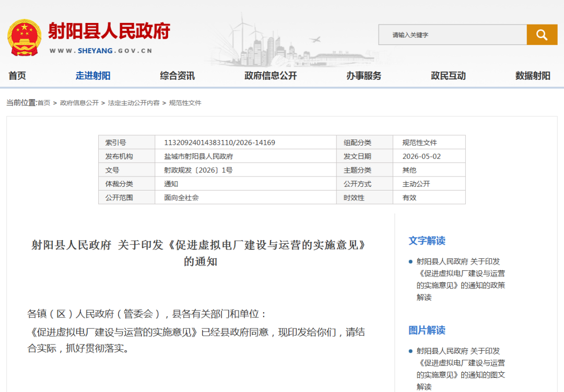Screen dimensions: 564x392
Task: Focus the keyword search input field
Action: pyautogui.click(x=452, y=34)
